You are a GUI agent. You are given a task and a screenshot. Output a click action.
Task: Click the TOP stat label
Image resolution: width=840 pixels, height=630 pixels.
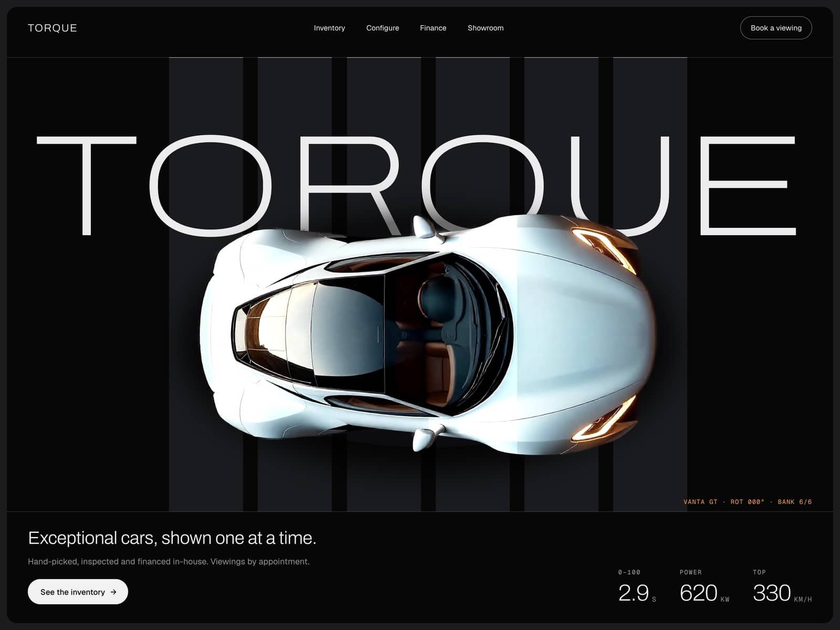759,572
